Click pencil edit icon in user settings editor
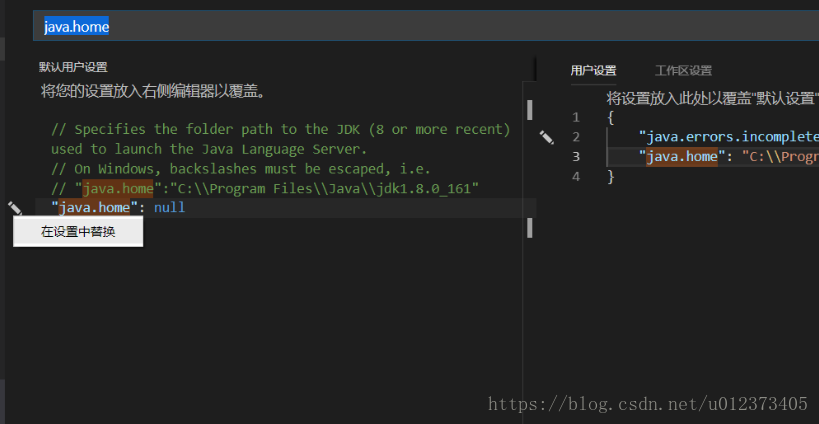The image size is (819, 424). [x=546, y=137]
